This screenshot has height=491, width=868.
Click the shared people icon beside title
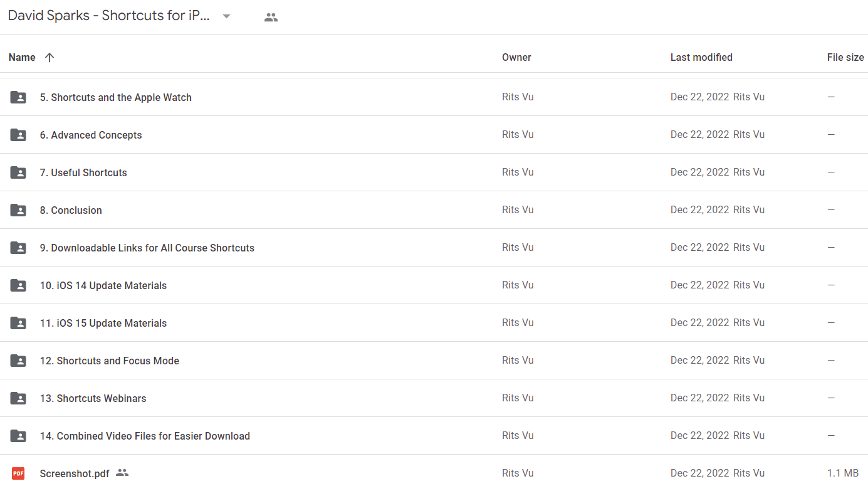[271, 18]
